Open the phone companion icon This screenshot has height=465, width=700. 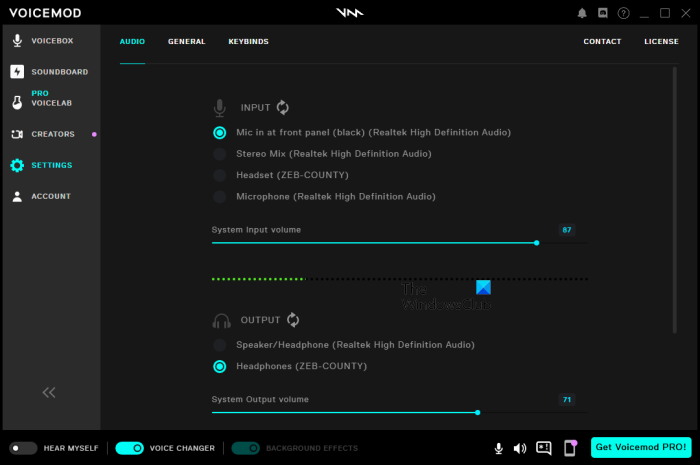pos(571,448)
